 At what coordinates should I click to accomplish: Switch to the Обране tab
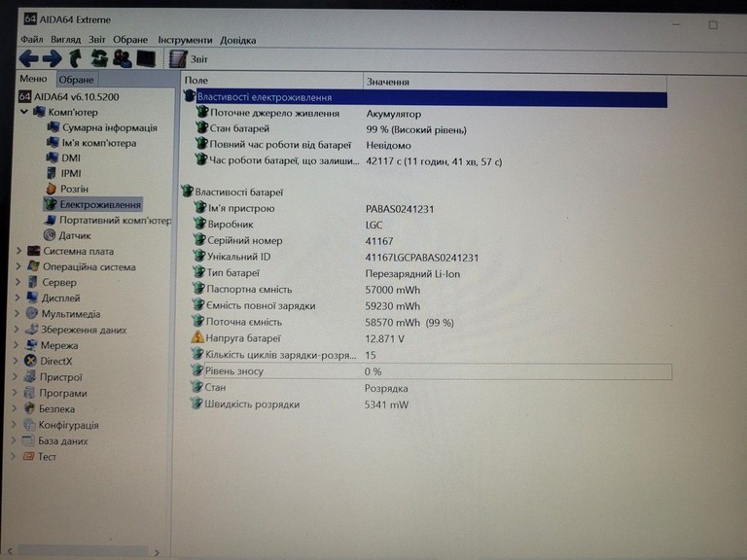coord(76,80)
